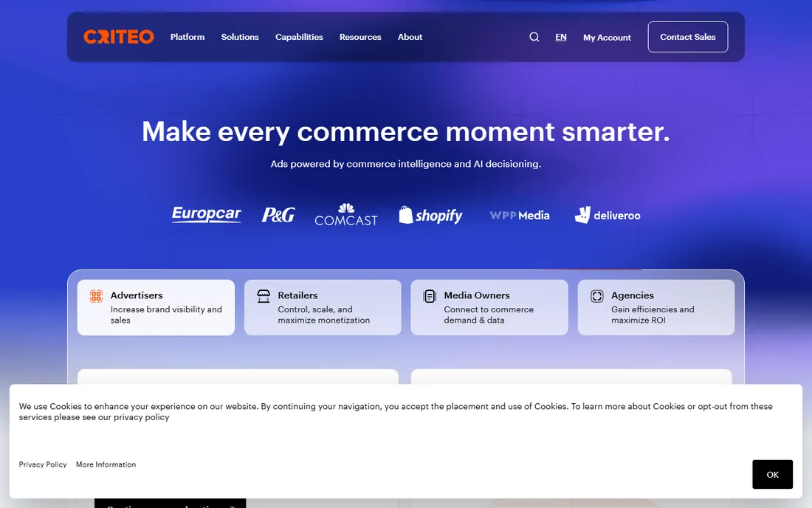Click the Advertisers grid icon
Screen dimensions: 812x508
coord(96,295)
